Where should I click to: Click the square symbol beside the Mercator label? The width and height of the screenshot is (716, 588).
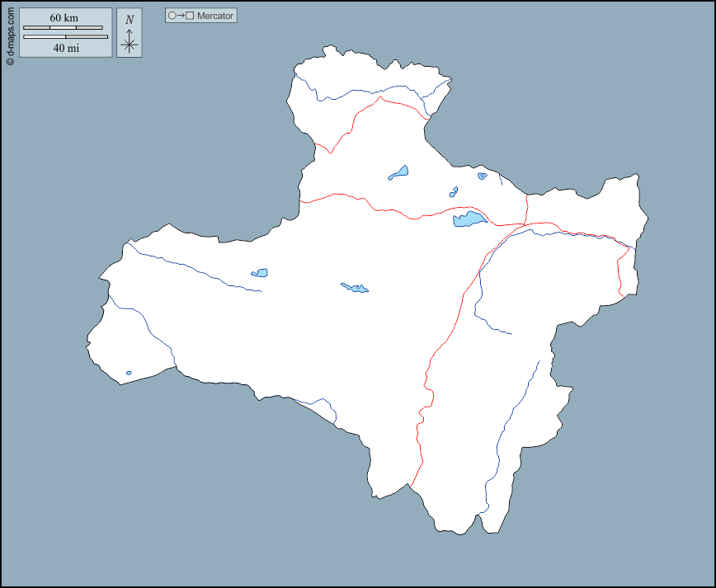tap(191, 16)
